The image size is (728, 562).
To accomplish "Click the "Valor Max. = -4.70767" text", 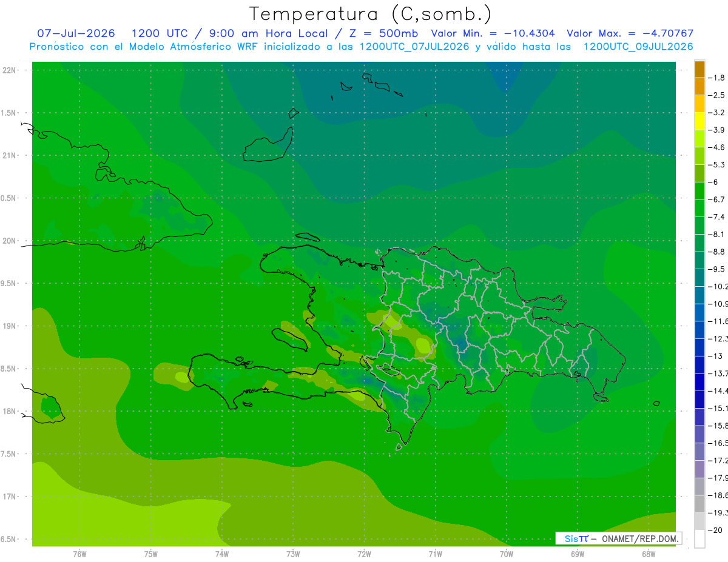I will click(630, 33).
